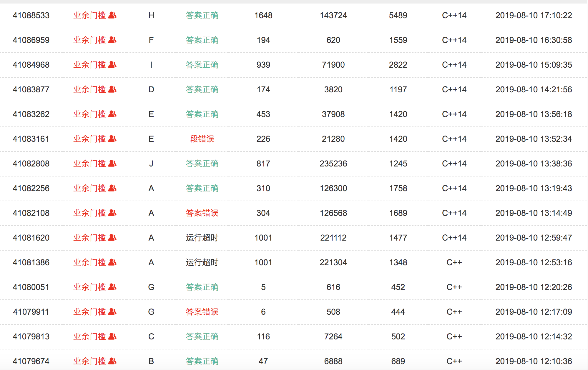Viewport: 588px width, 370px height.
Task: Click team icon in submission 41084968 row
Action: coord(112,65)
